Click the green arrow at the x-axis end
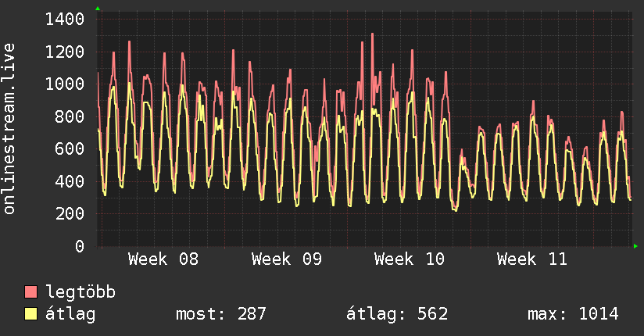 (x=635, y=246)
